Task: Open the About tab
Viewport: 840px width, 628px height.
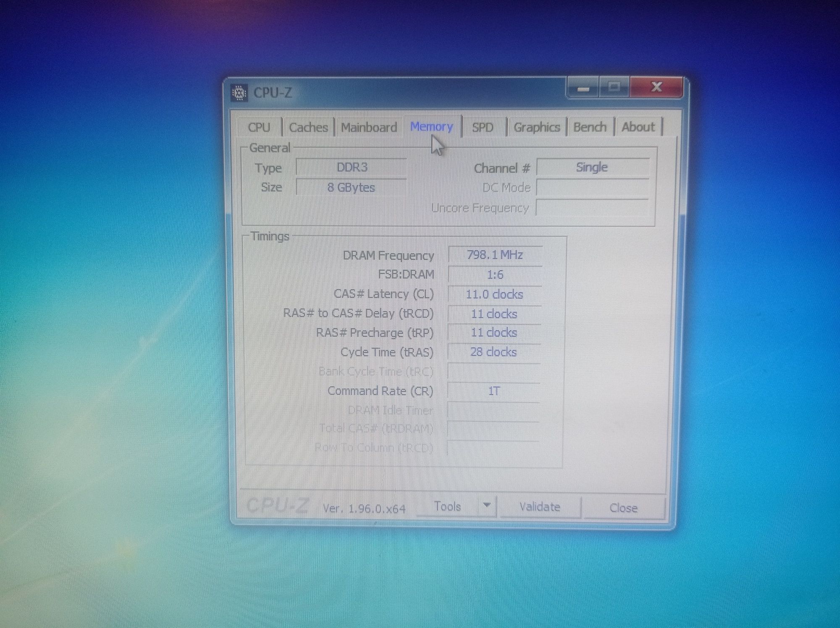Action: coord(638,127)
